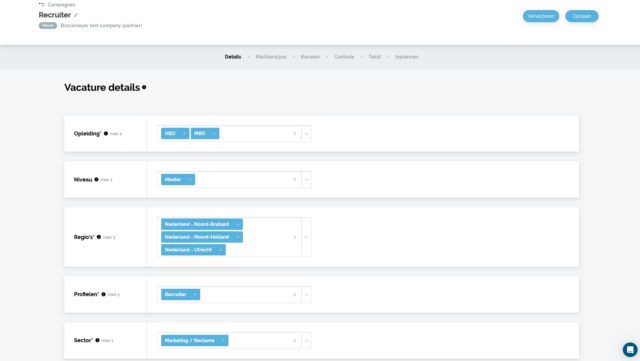Clear all Regio's selections

[x=295, y=237]
